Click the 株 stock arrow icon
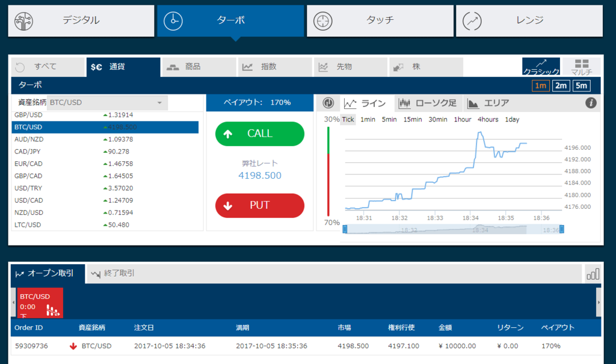This screenshot has height=364, width=616. pyautogui.click(x=398, y=67)
